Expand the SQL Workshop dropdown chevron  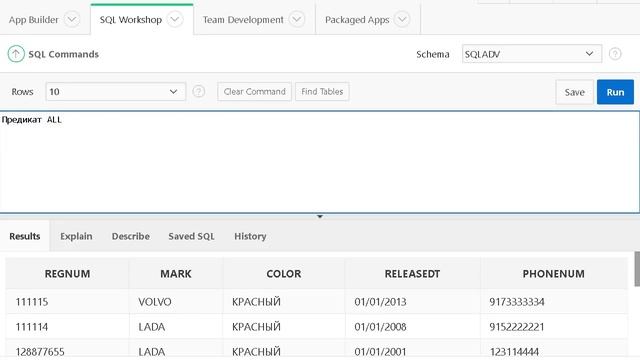[x=175, y=19]
